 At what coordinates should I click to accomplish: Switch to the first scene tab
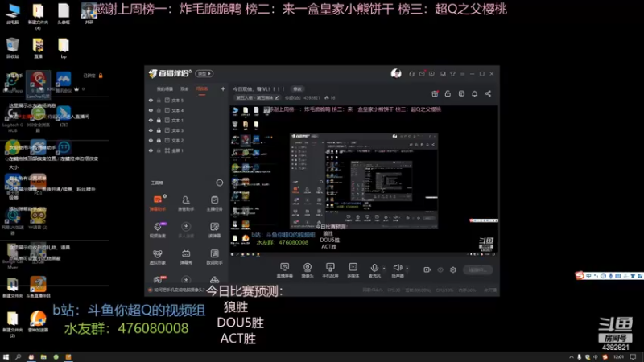[x=165, y=89]
